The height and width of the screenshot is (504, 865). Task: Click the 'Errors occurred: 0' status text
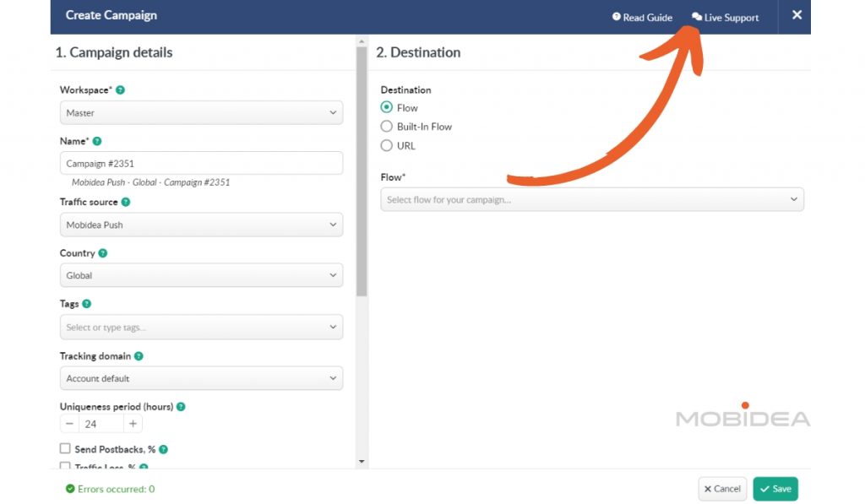click(x=116, y=489)
